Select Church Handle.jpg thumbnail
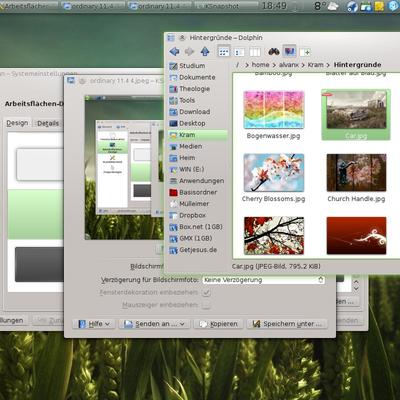 pyautogui.click(x=356, y=173)
